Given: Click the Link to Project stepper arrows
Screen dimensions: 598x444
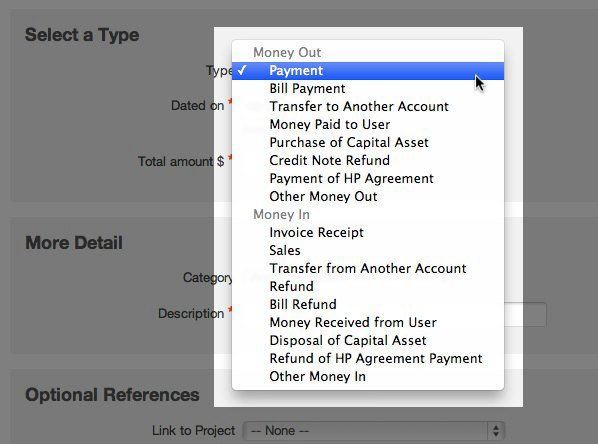Looking at the screenshot, I should click(x=496, y=431).
